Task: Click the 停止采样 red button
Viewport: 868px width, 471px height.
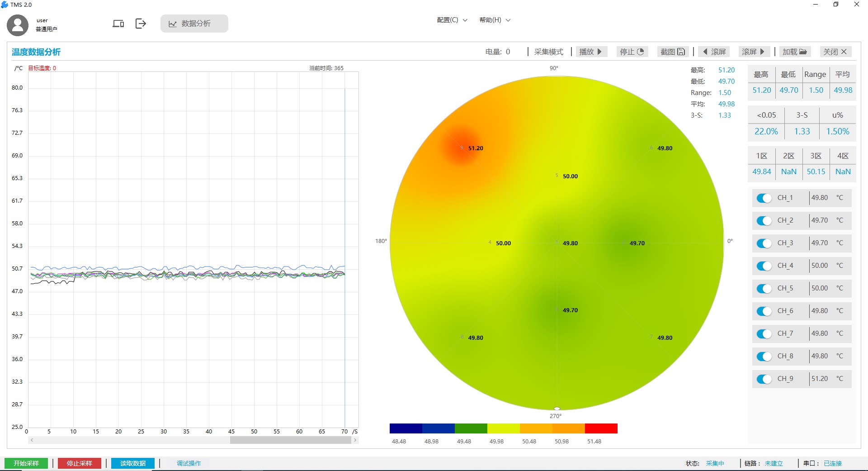Action: [80, 463]
